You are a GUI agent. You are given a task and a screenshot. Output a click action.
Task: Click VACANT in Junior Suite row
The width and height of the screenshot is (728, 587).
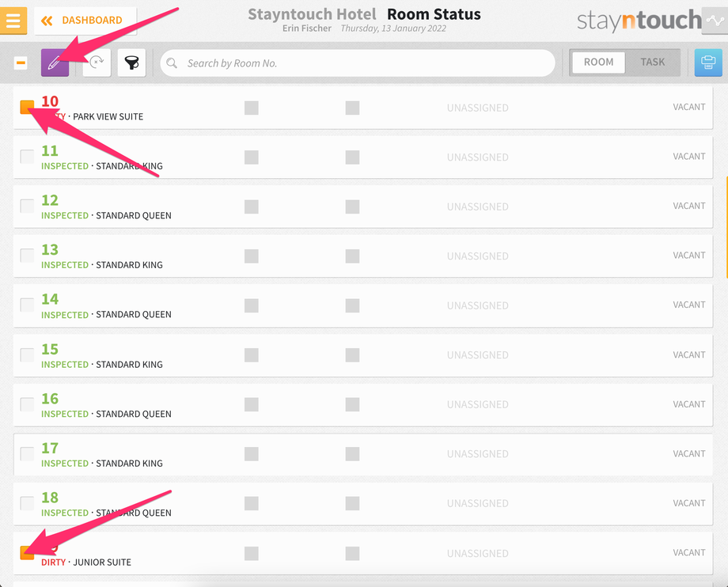(x=689, y=553)
